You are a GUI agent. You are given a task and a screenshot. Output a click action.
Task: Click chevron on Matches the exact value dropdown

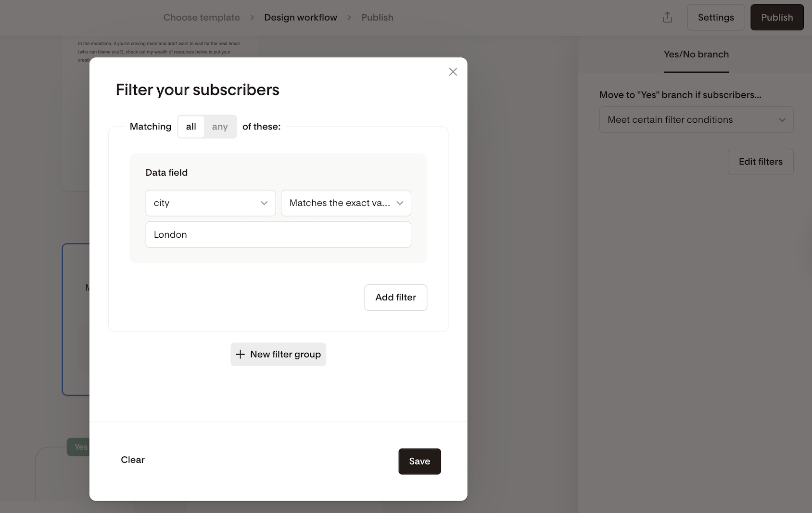[400, 203]
